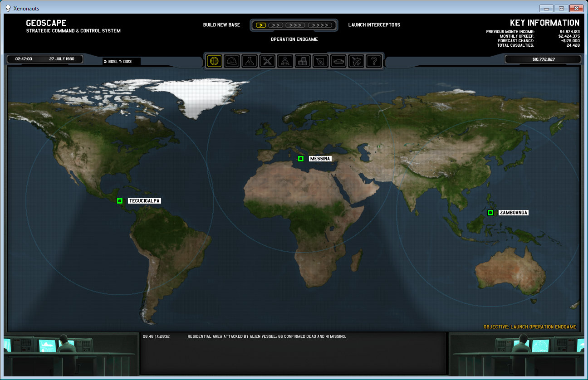Open stores crates icon
The width and height of the screenshot is (588, 380).
click(303, 61)
